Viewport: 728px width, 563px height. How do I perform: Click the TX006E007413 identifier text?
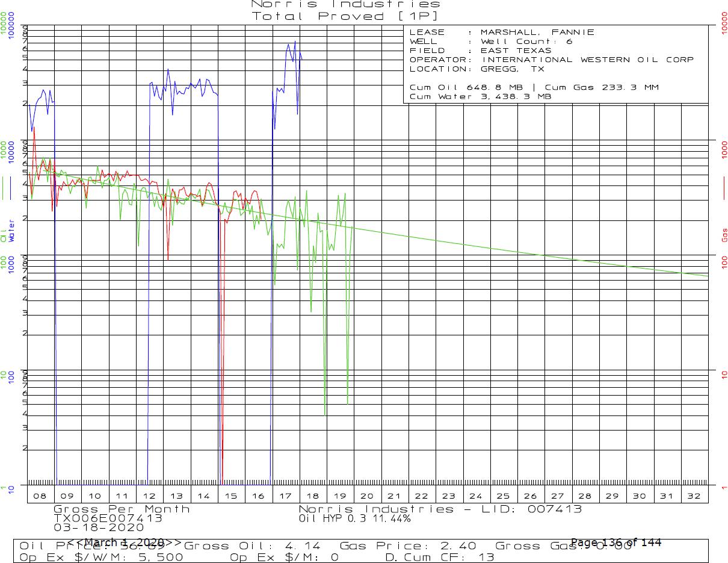pos(108,518)
